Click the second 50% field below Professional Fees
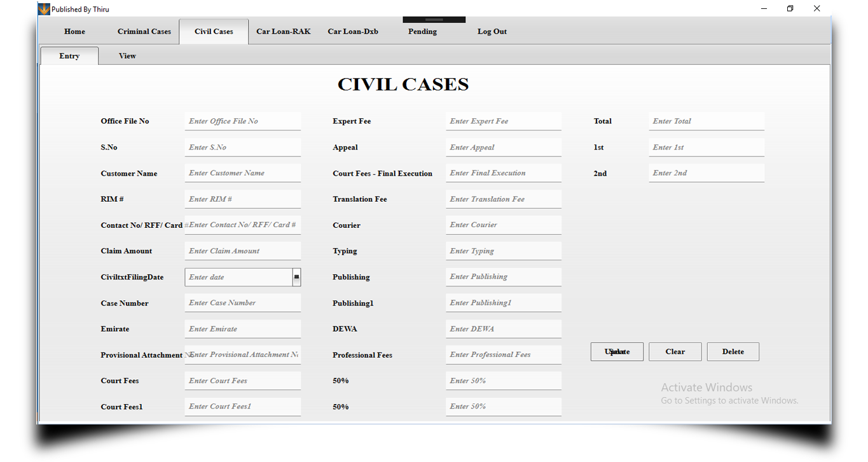The width and height of the screenshot is (868, 462). tap(504, 407)
